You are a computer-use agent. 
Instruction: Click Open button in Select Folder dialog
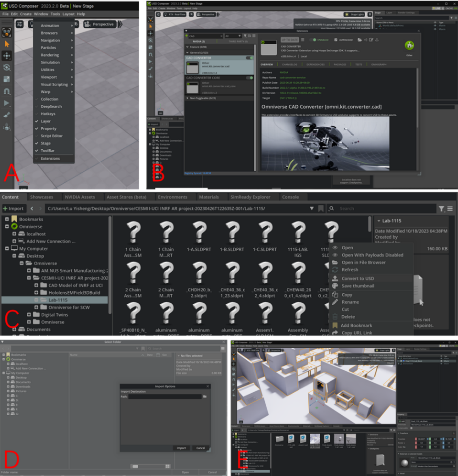pyautogui.click(x=185, y=472)
